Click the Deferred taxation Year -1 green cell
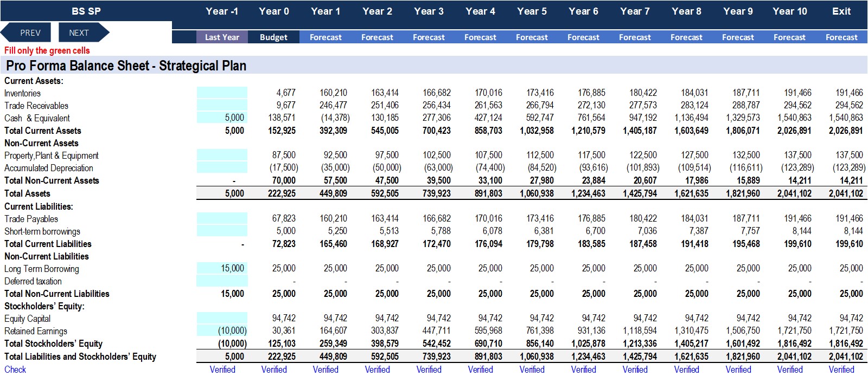This screenshot has height=376, width=868. coord(222,281)
